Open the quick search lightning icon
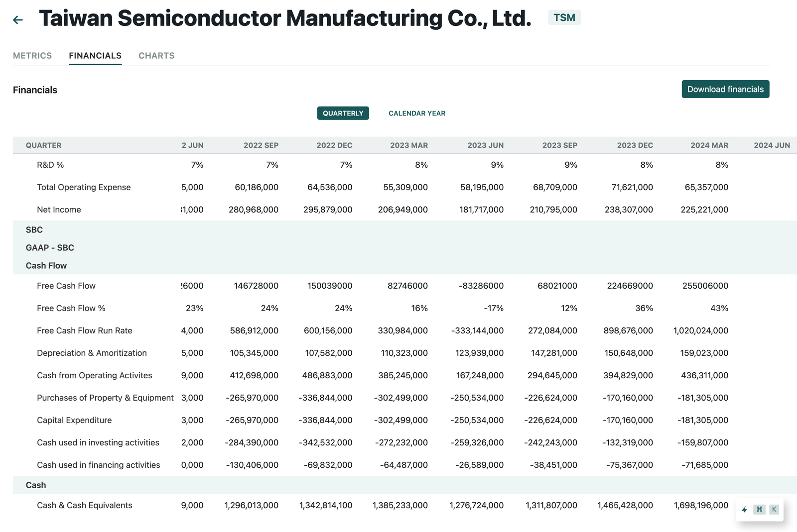 [x=744, y=510]
